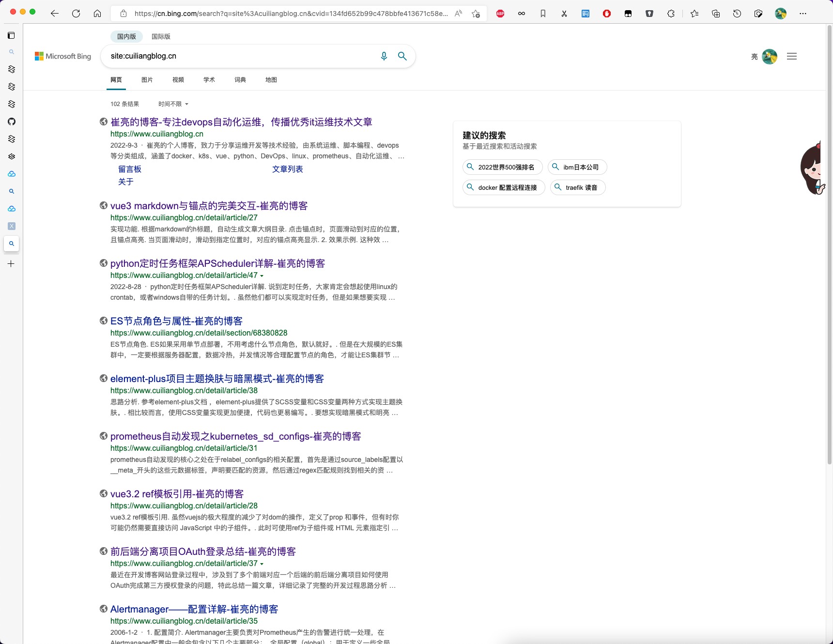Screen dimensions: 833x644
Task: Open 前后端分离项目OAuth登录总结 result
Action: [x=203, y=552]
